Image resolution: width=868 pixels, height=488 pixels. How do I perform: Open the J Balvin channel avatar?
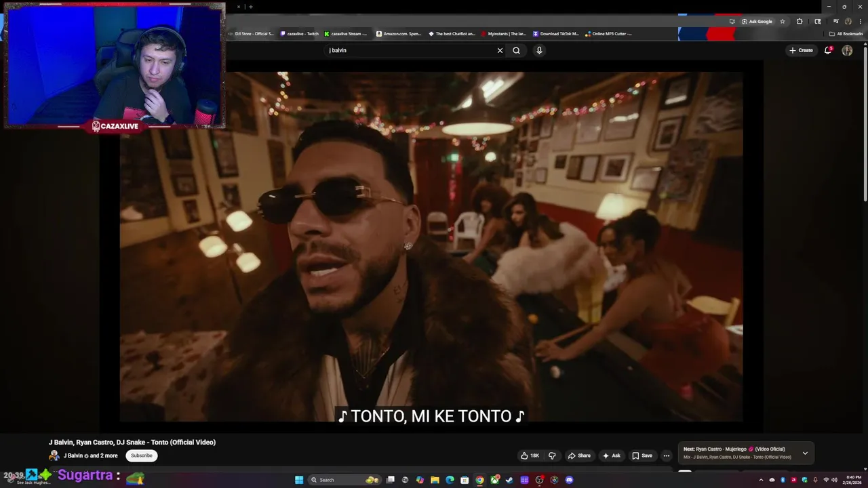pyautogui.click(x=54, y=455)
